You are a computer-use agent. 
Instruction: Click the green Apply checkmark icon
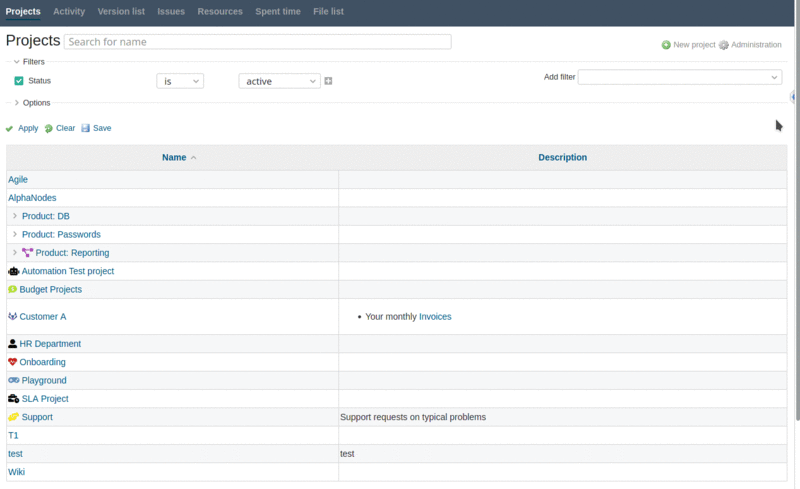pyautogui.click(x=10, y=128)
